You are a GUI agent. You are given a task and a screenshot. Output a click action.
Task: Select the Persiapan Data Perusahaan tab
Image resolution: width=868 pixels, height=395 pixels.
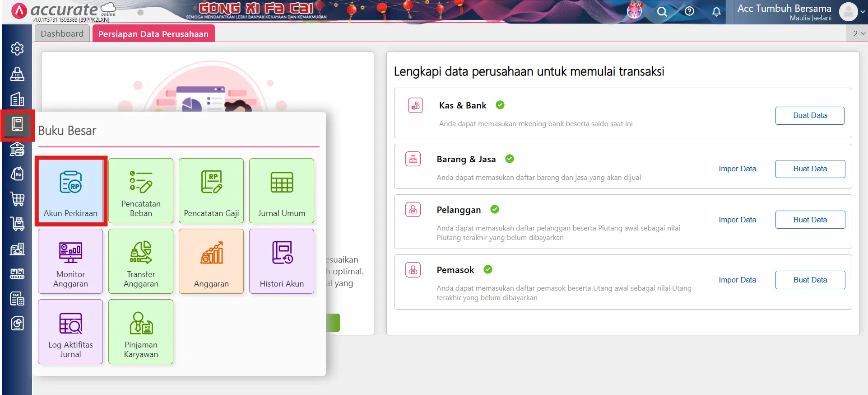(x=153, y=34)
